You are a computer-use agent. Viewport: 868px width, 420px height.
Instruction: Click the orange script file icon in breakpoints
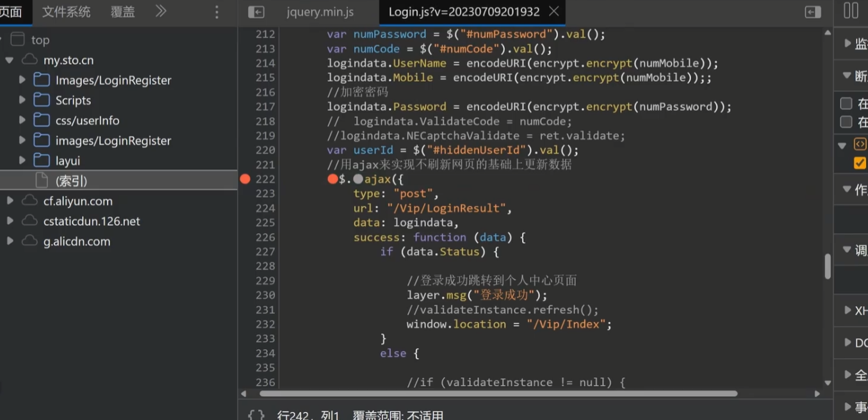[860, 145]
